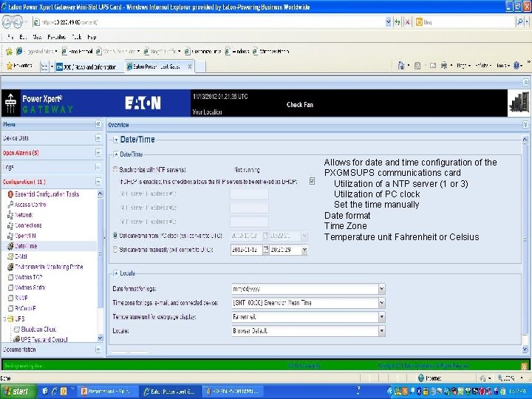532x399 pixels.
Task: Open the IE Favorites menu
Action: click(57, 37)
